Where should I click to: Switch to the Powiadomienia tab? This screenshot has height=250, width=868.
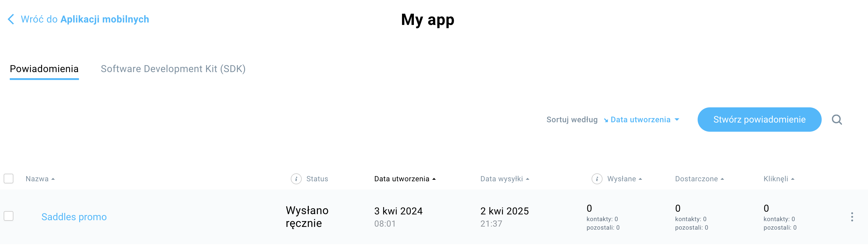(x=44, y=69)
